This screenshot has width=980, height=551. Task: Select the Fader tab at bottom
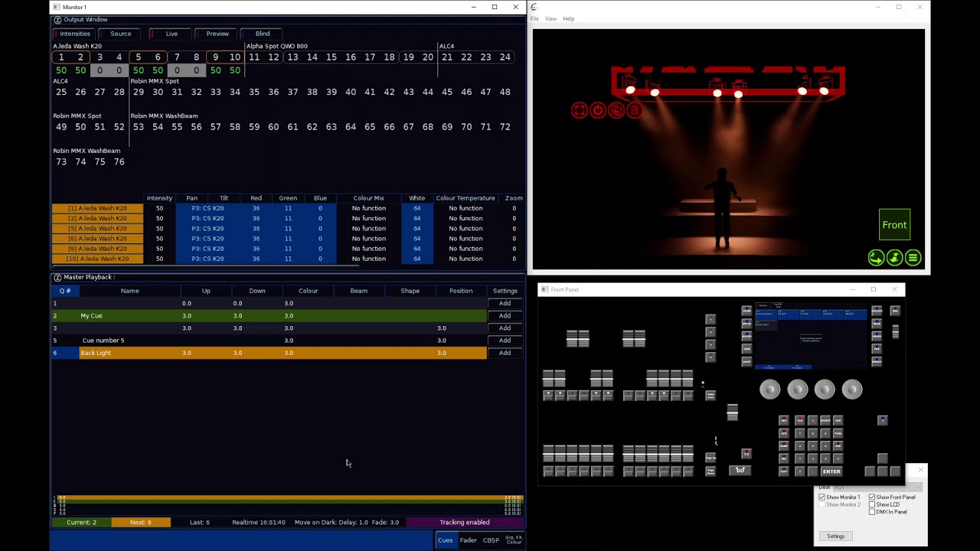tap(468, 540)
